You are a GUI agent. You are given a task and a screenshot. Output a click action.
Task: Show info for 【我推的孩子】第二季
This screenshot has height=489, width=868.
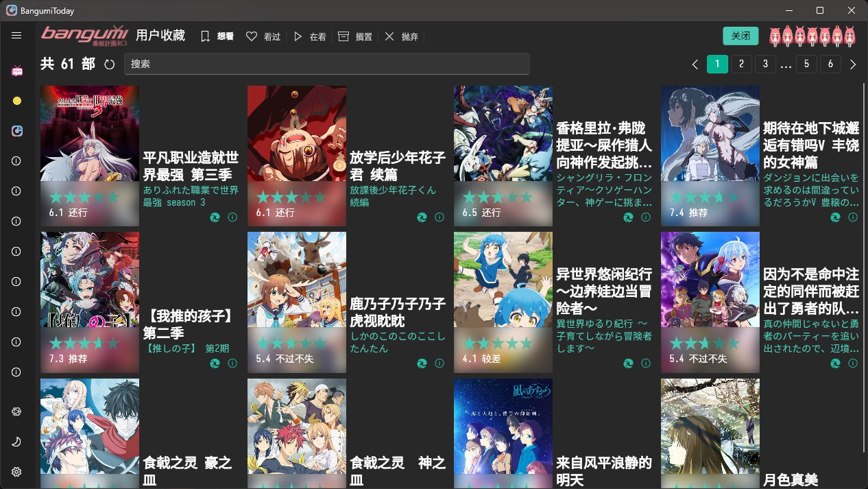point(232,363)
